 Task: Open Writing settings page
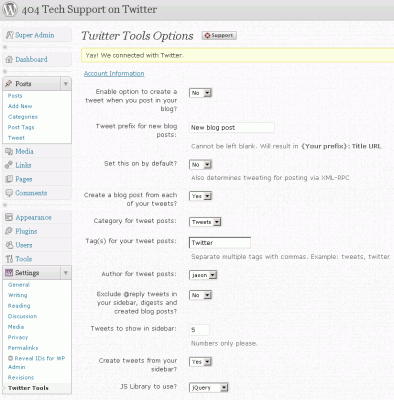[18, 295]
